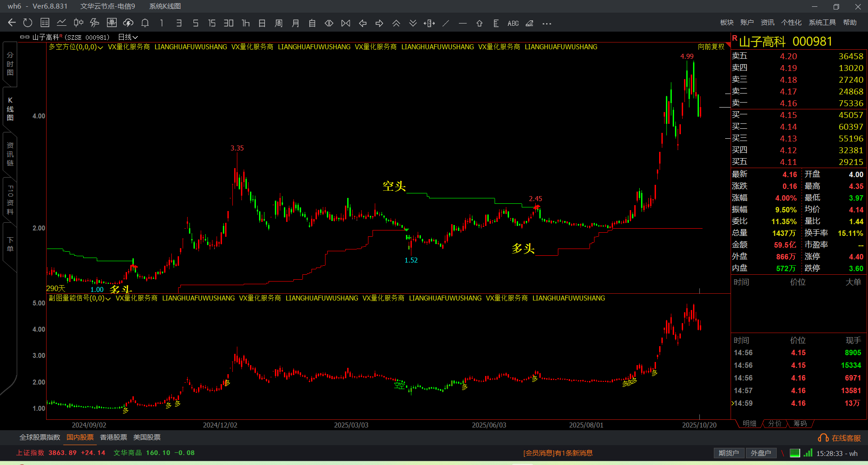Open the 全球股票指数 market tab
This screenshot has height=465, width=868.
pyautogui.click(x=40, y=437)
